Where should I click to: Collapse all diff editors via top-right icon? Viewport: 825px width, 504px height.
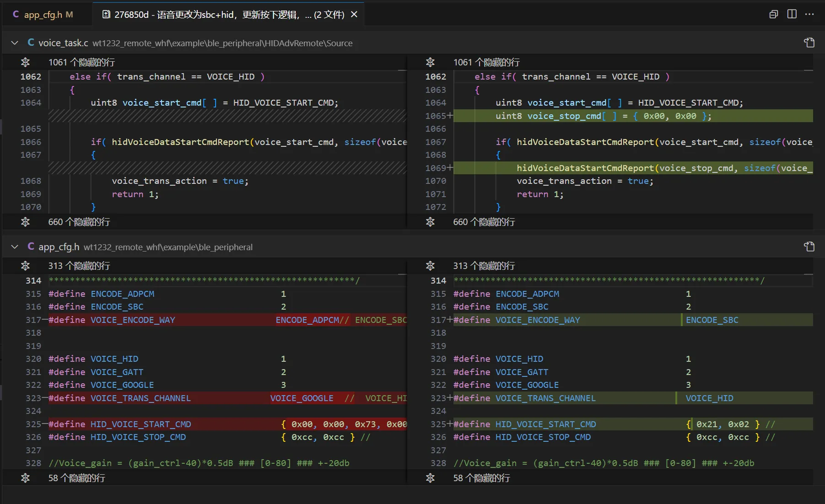coord(773,14)
